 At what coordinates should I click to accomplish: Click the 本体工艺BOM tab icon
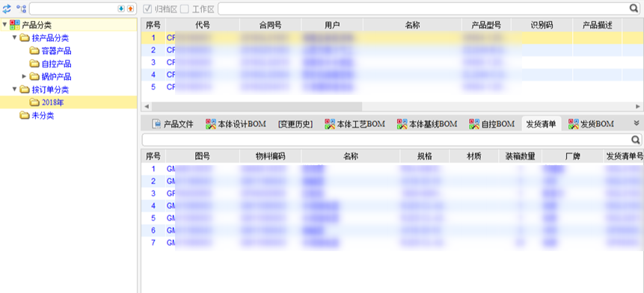[330, 124]
